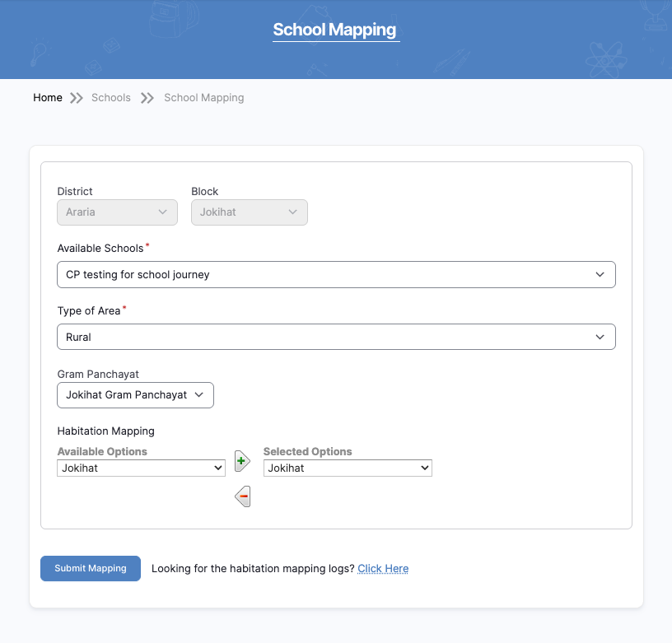672x643 pixels.
Task: Go to Home in the breadcrumb
Action: [48, 98]
